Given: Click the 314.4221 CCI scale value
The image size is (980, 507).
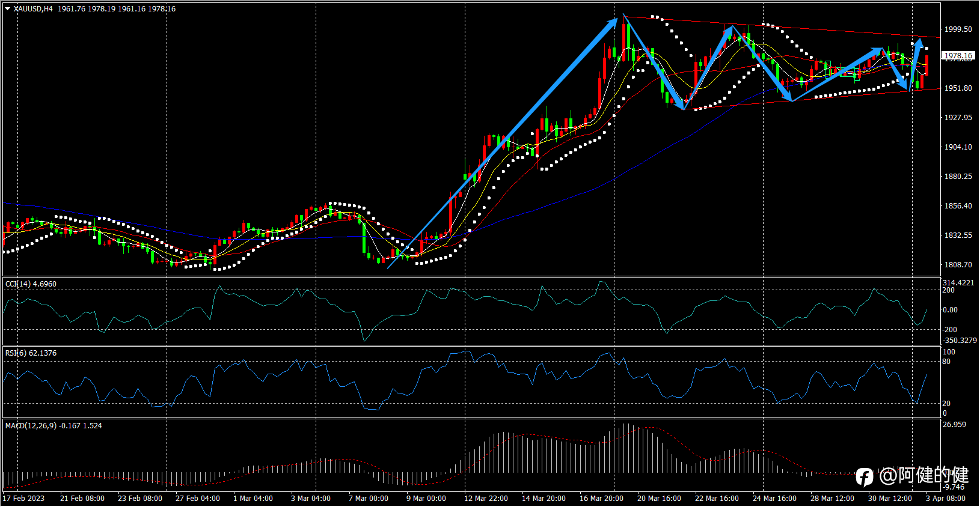Looking at the screenshot, I should (x=958, y=283).
